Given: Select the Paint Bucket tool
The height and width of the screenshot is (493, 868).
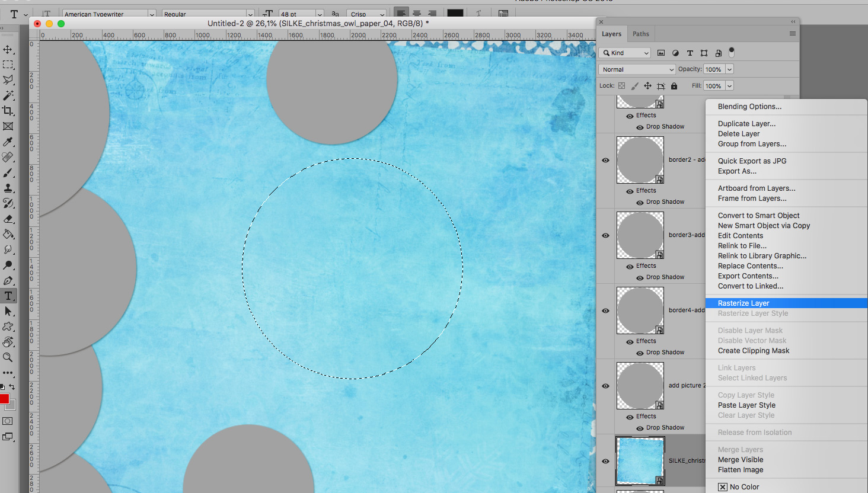Looking at the screenshot, I should [x=8, y=234].
